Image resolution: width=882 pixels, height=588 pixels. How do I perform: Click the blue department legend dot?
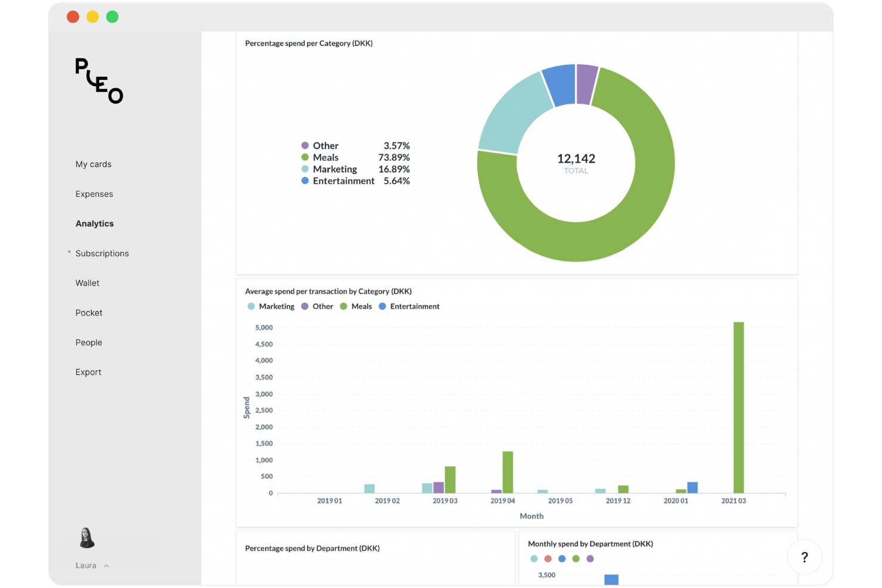coord(561,559)
